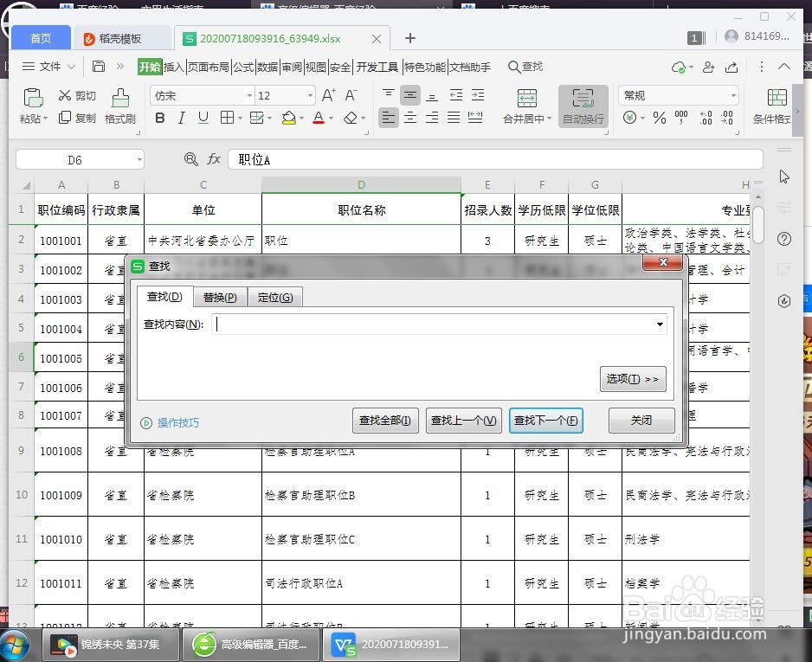Toggle 自动换行 wrap text
Screen dimensions: 812x662
coord(583,106)
